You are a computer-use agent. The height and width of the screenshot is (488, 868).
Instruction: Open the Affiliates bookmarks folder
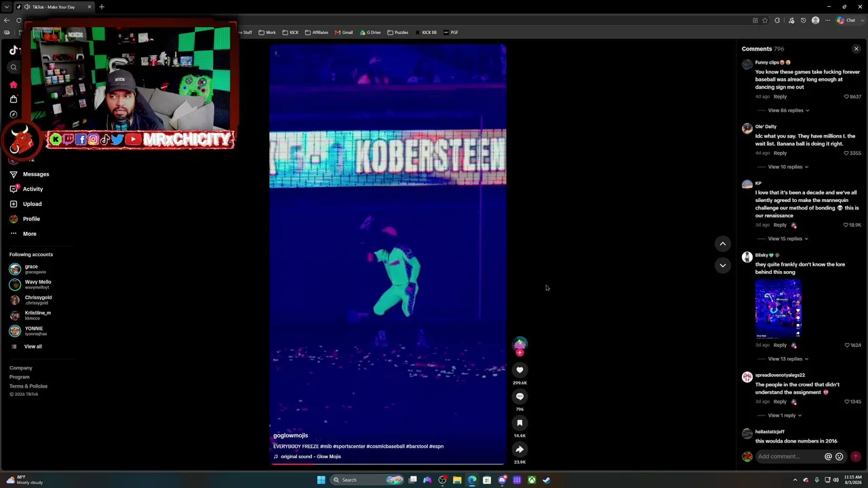tap(317, 33)
